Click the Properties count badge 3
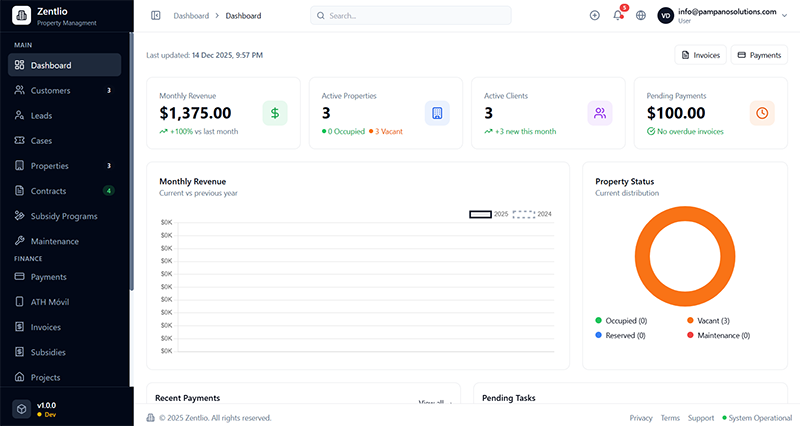This screenshot has width=800, height=426. click(x=109, y=165)
